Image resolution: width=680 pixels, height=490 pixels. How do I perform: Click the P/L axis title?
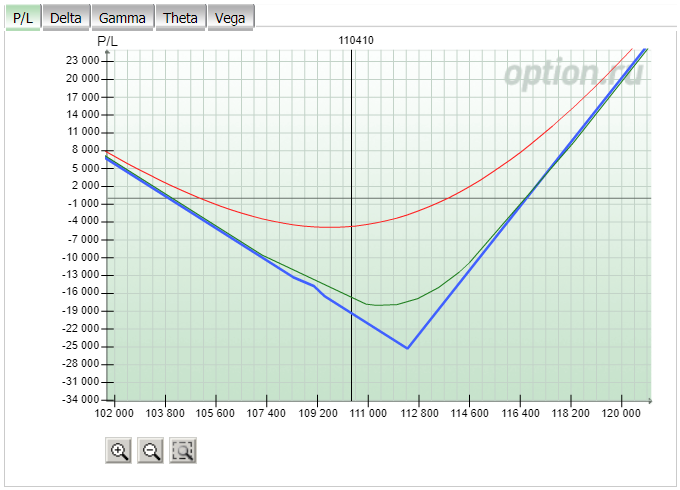(107, 41)
